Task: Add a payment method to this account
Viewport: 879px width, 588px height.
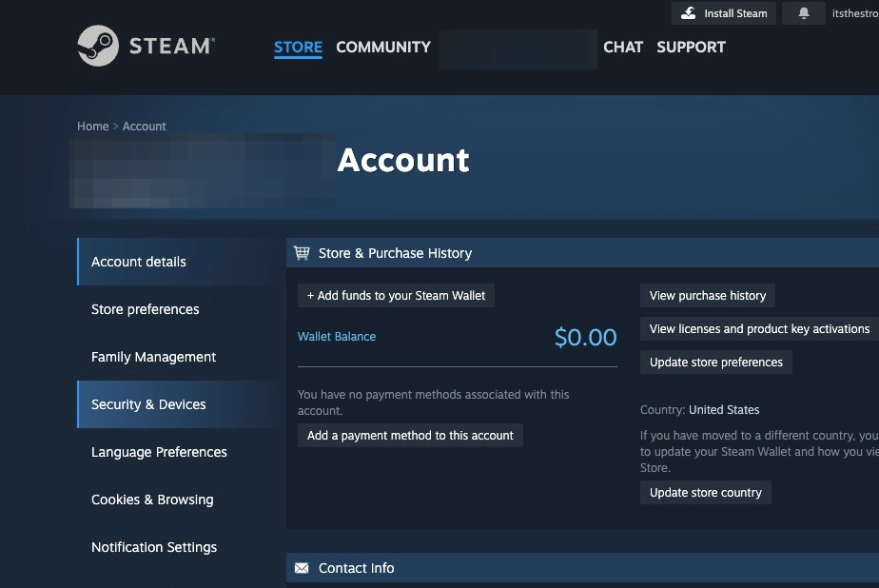Action: point(410,436)
